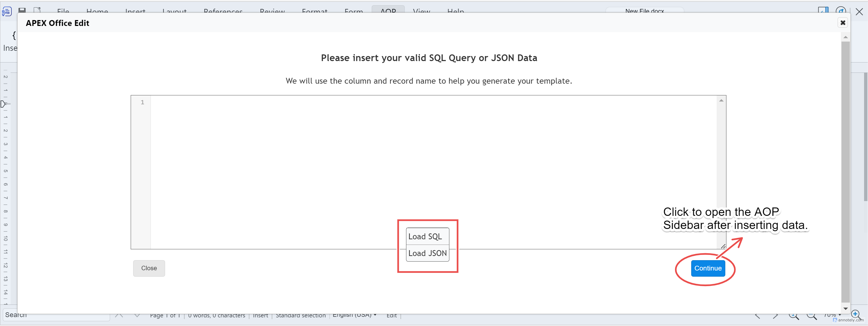Click the previous page arrow in status bar

757,316
